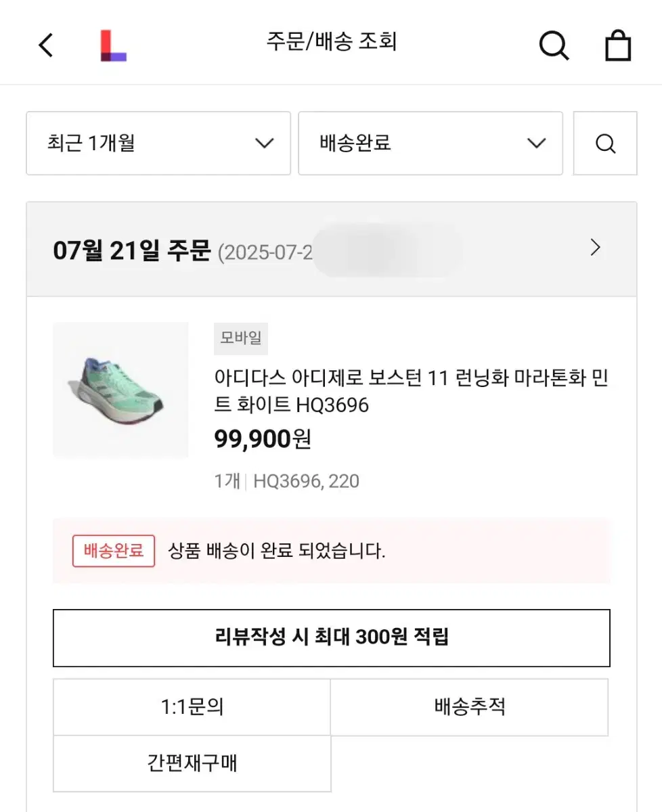This screenshot has height=812, width=662.
Task: Reorder with 간편재구매 button
Action: tap(192, 763)
